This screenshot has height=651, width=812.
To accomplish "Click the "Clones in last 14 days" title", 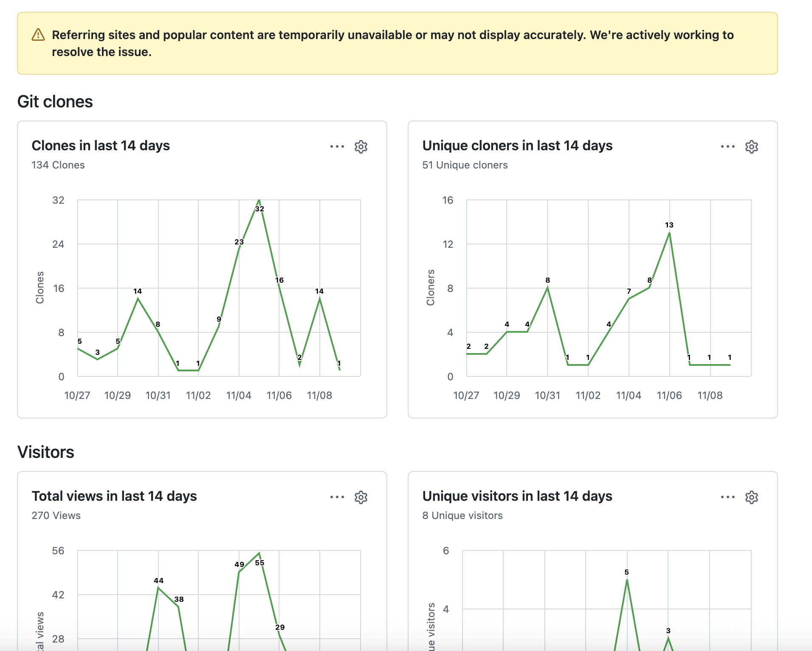I will click(101, 146).
